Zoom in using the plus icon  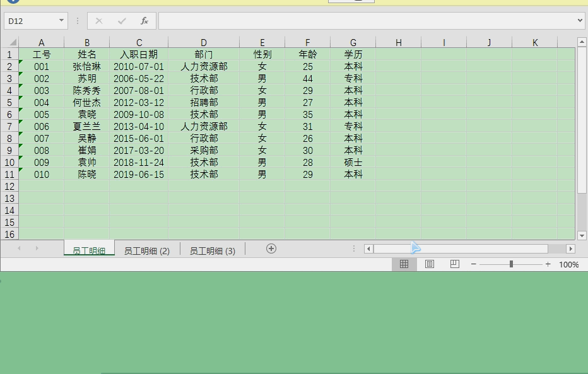point(547,264)
